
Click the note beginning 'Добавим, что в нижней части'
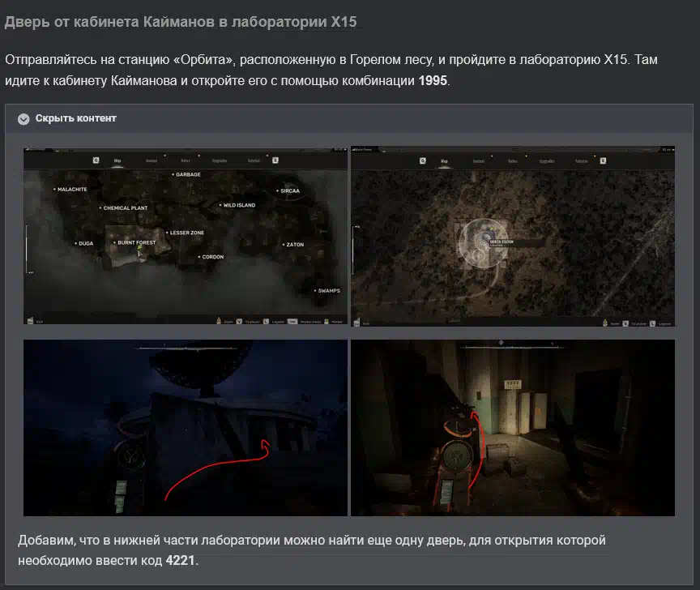[312, 550]
